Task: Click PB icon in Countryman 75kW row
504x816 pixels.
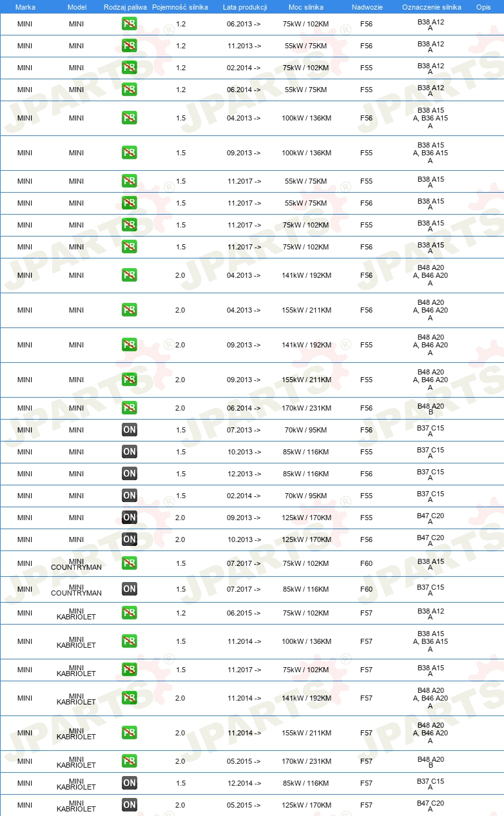Action: (130, 563)
